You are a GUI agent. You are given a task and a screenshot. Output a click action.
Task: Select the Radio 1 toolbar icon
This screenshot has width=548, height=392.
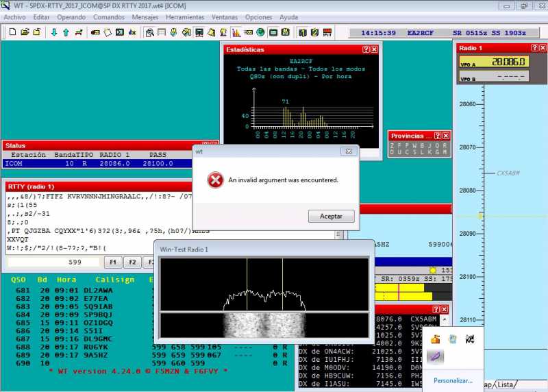pos(302,32)
